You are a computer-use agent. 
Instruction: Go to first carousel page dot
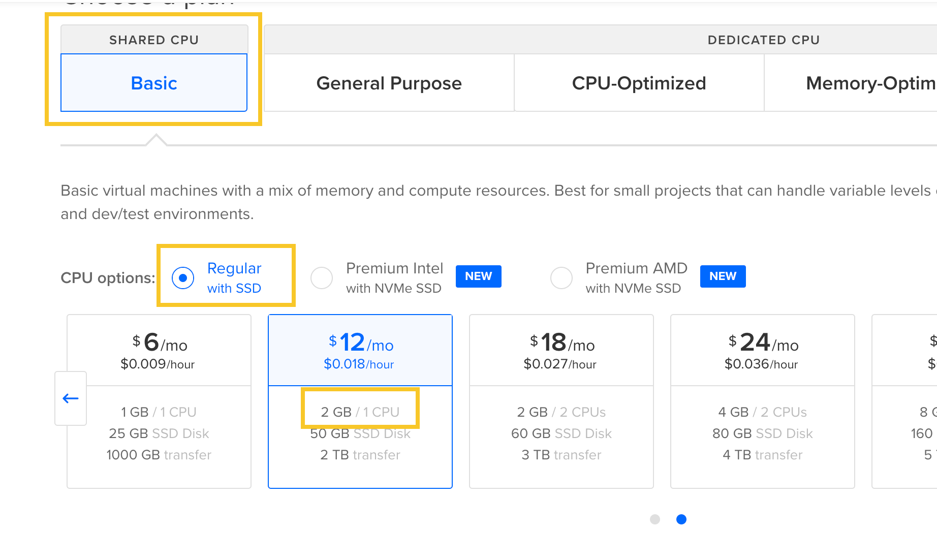(655, 519)
